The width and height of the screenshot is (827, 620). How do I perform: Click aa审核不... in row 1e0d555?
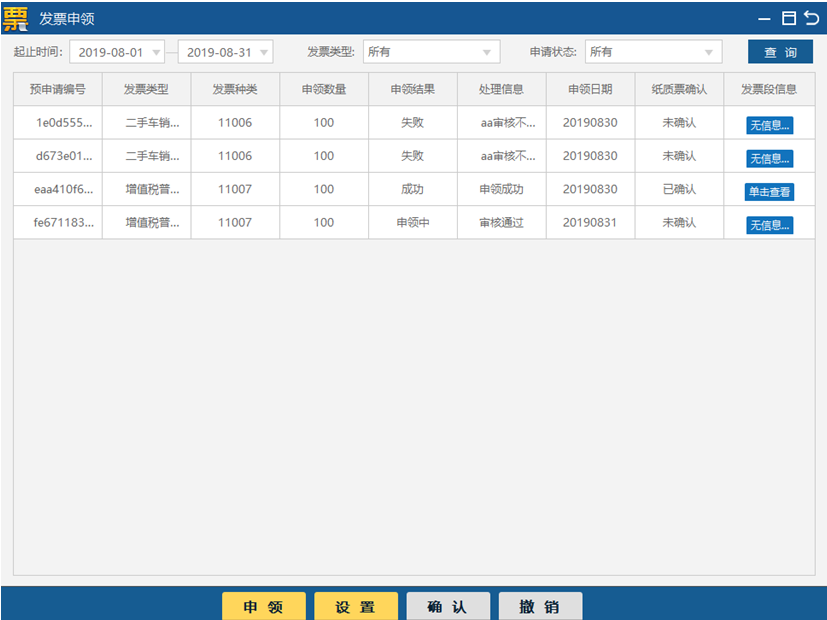pos(508,123)
